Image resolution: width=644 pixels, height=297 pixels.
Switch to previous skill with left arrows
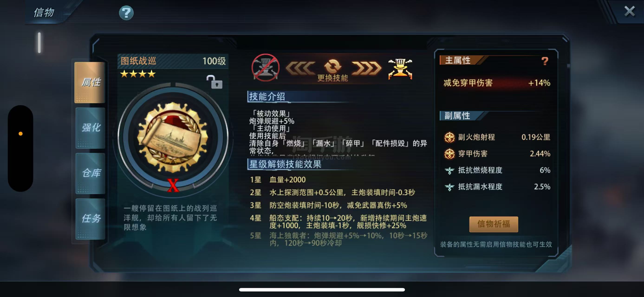[300, 68]
